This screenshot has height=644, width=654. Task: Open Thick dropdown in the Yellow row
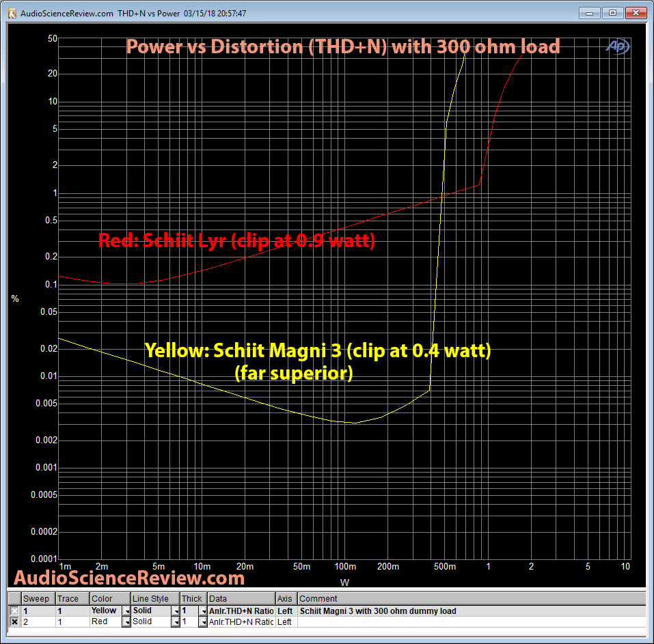[x=203, y=611]
